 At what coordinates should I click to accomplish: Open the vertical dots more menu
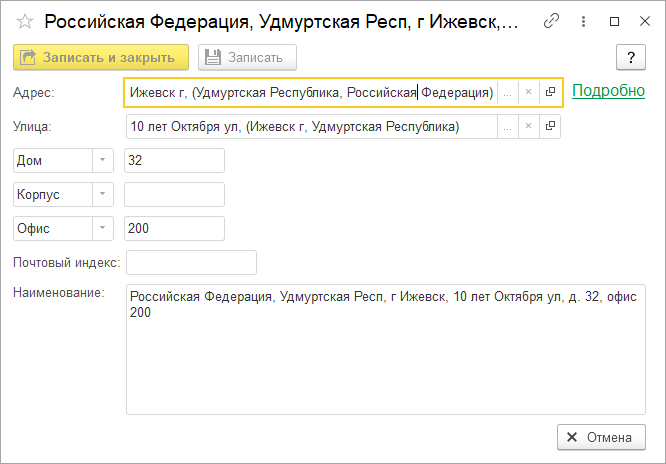pyautogui.click(x=583, y=21)
